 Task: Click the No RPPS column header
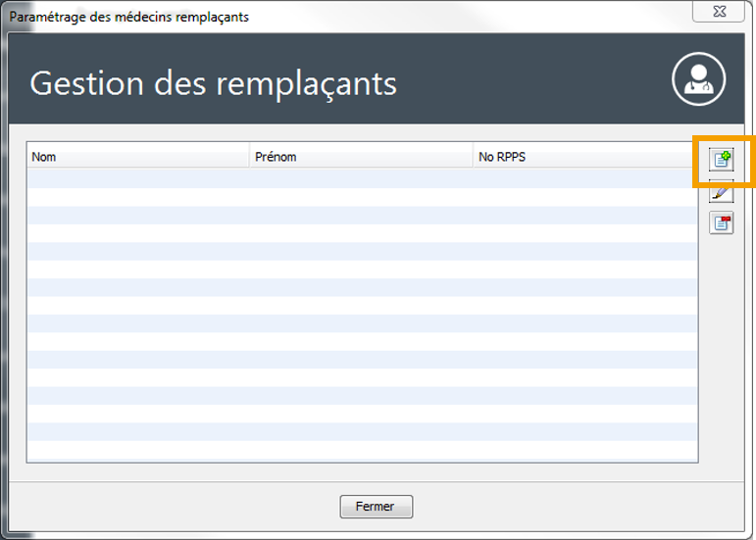point(583,156)
